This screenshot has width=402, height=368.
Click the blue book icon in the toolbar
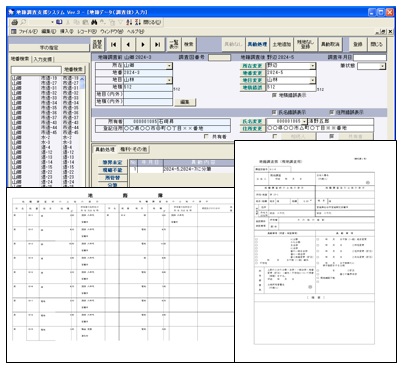[59, 22]
